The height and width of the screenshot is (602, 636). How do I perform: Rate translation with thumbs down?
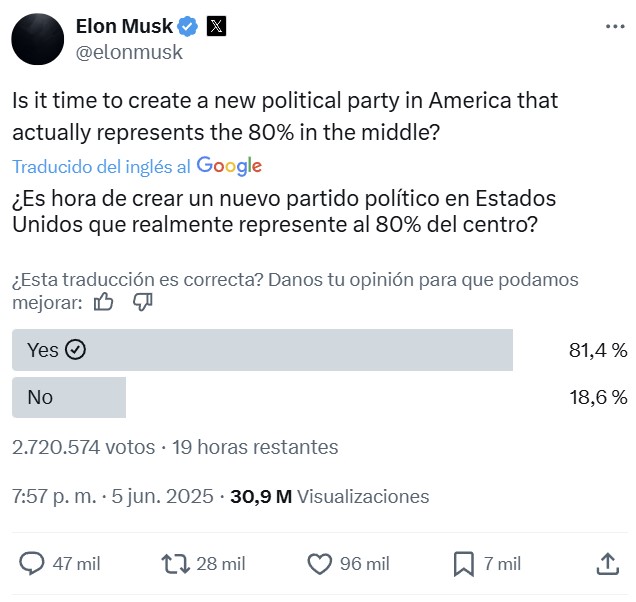click(143, 302)
